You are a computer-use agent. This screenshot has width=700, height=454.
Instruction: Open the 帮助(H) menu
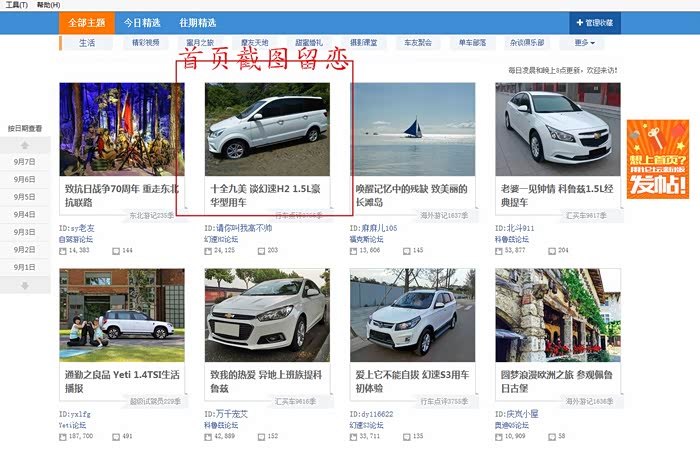tap(48, 5)
